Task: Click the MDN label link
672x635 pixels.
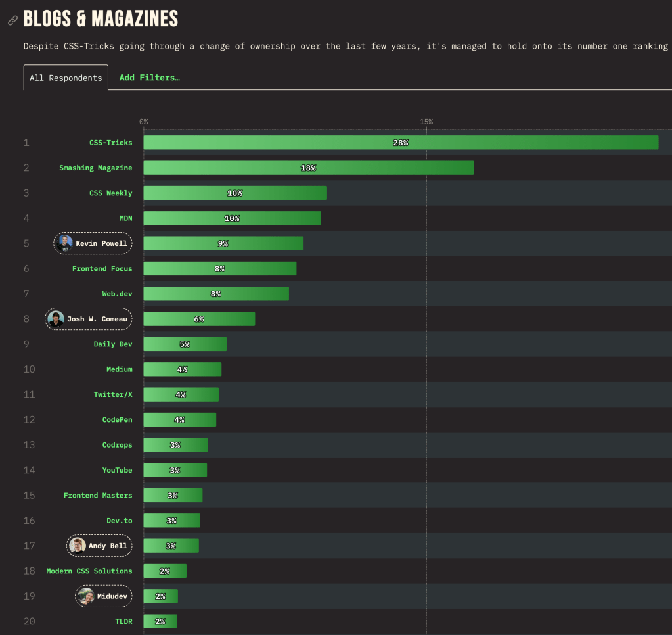Action: [x=125, y=218]
